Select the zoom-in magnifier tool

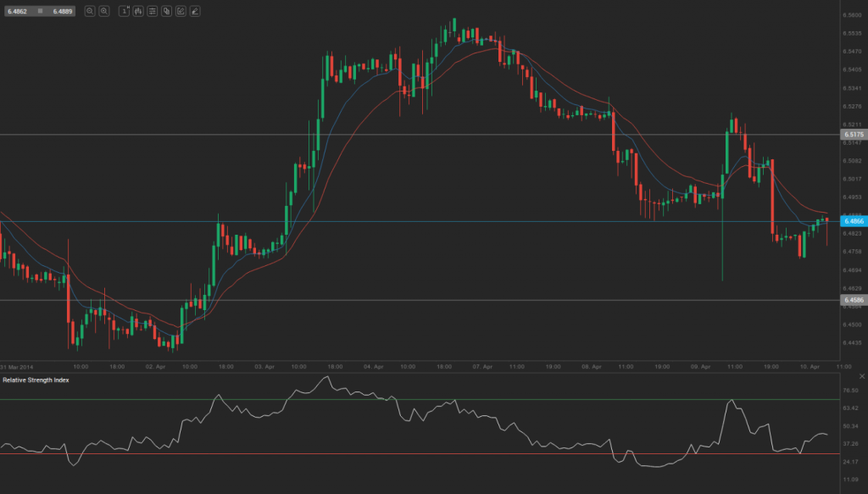104,11
